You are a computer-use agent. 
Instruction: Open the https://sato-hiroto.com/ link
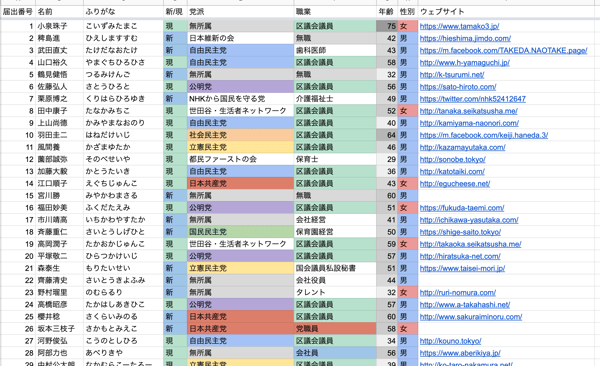458,87
